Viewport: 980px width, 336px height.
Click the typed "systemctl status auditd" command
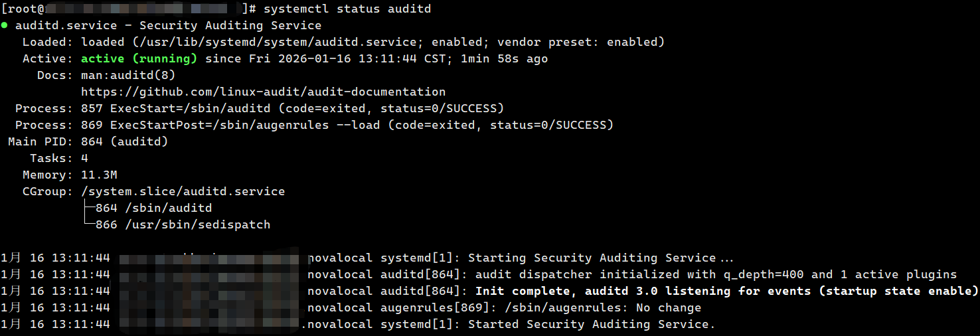(347, 9)
